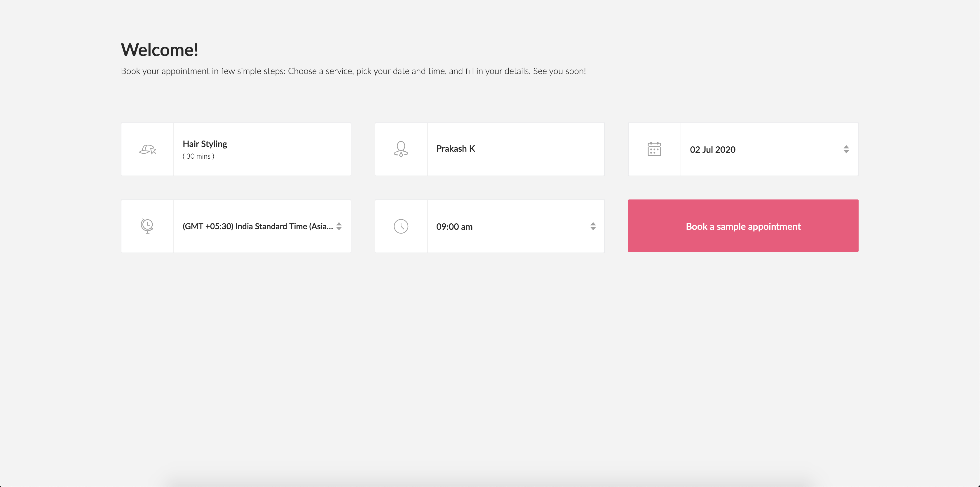The height and width of the screenshot is (487, 980).
Task: Click the clock time icon
Action: 401,226
